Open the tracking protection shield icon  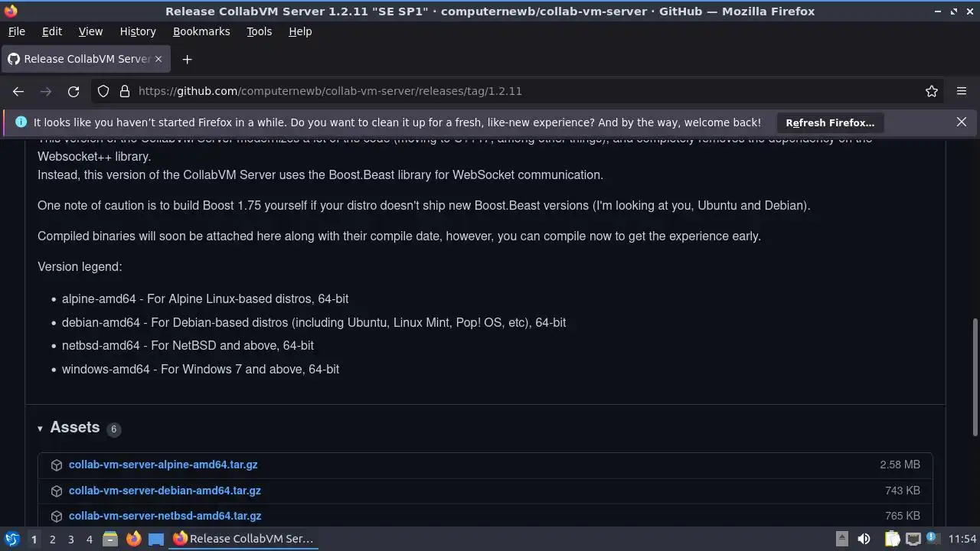[x=103, y=91]
